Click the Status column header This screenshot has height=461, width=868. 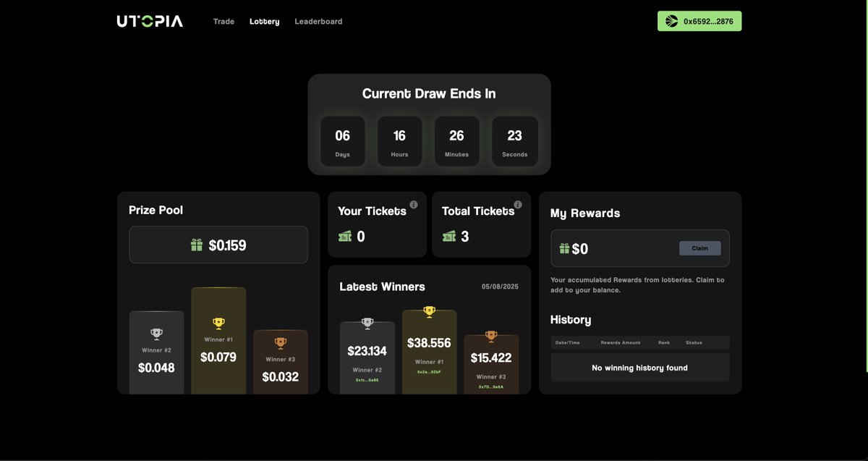click(x=694, y=342)
